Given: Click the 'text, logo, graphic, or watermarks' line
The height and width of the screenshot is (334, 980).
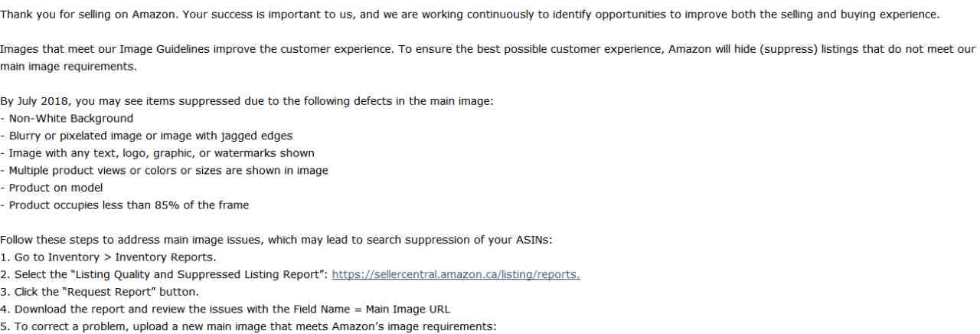Looking at the screenshot, I should pyautogui.click(x=157, y=153).
